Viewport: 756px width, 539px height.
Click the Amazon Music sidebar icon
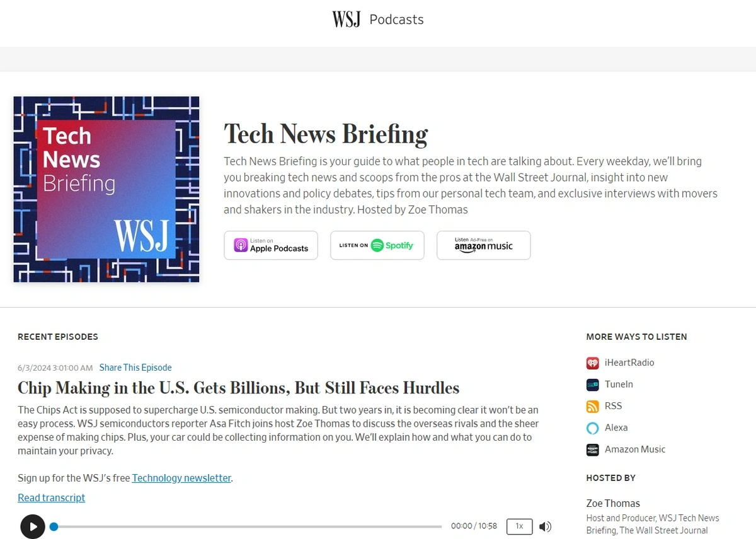coord(592,450)
